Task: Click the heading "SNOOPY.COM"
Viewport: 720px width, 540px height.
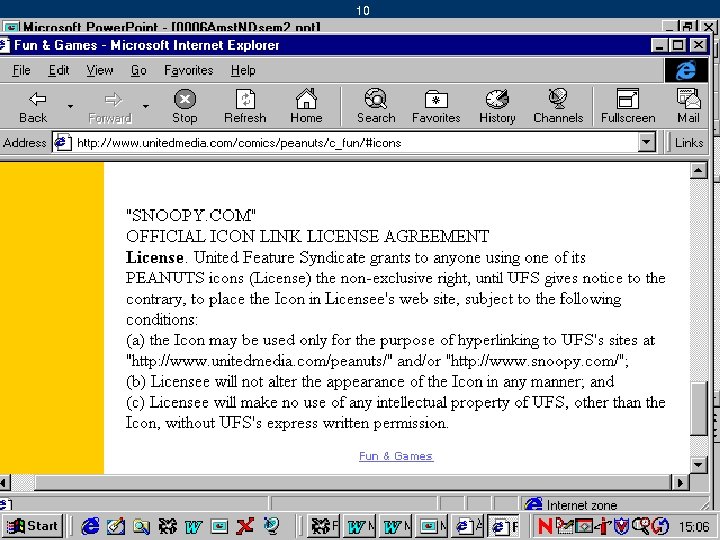Action: pyautogui.click(x=191, y=215)
